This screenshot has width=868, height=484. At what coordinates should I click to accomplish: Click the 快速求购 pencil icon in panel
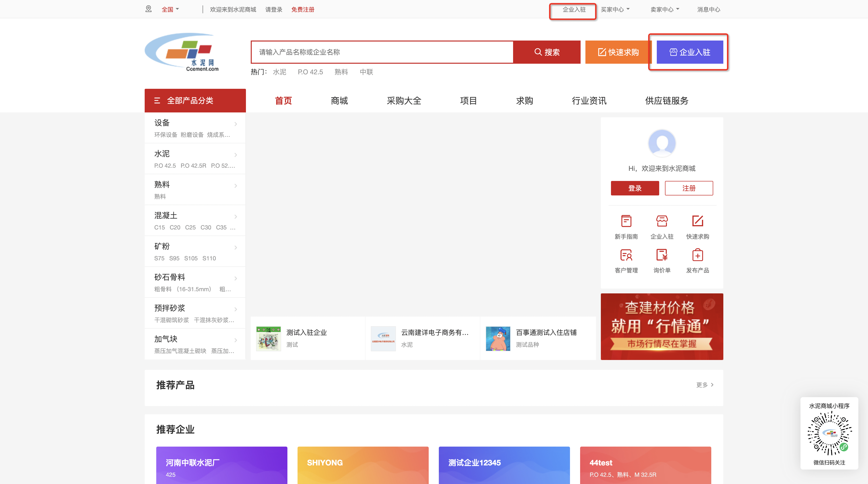coord(698,221)
